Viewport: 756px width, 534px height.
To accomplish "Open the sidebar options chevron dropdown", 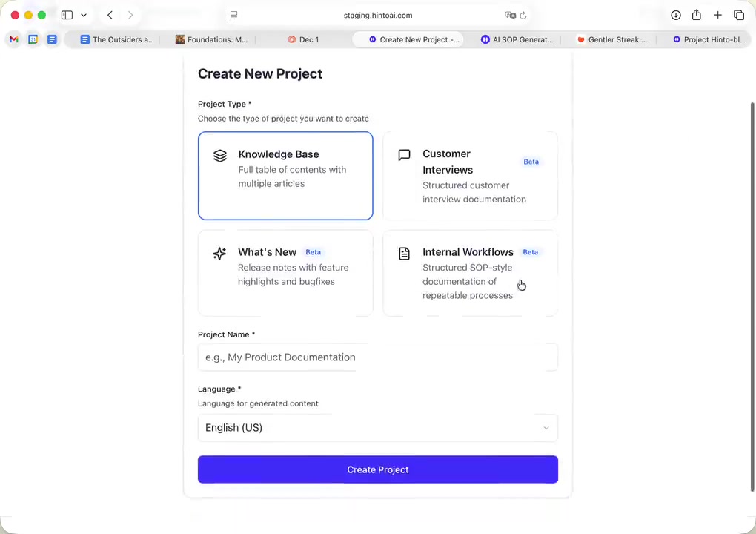I will coord(84,15).
